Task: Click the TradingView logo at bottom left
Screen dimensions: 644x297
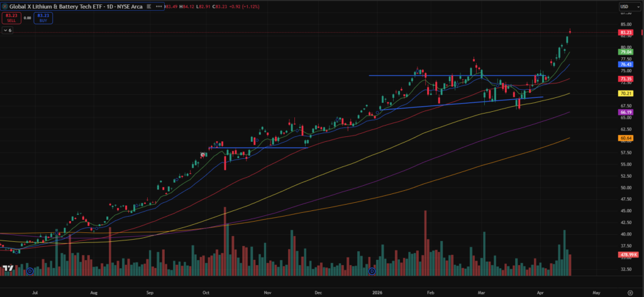Action: pos(8,269)
